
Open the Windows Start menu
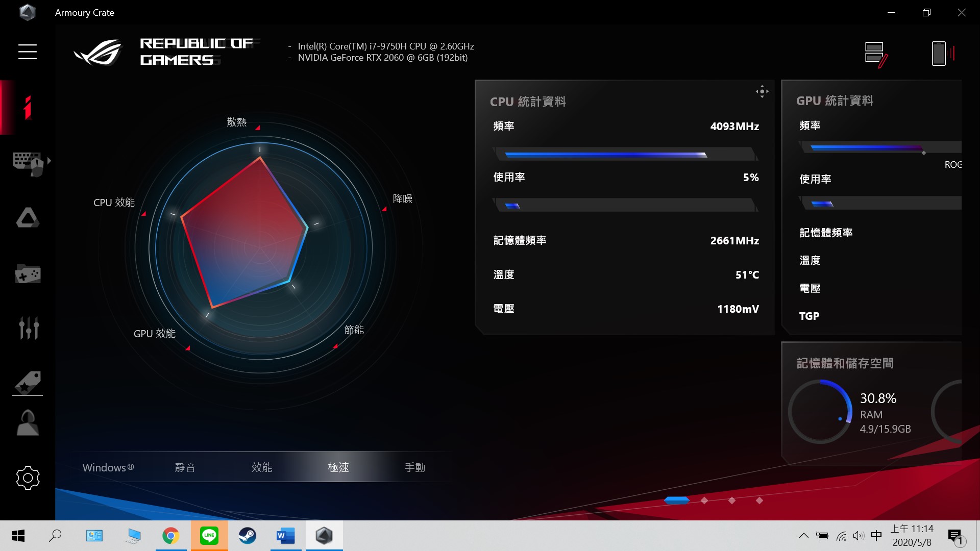click(x=18, y=536)
